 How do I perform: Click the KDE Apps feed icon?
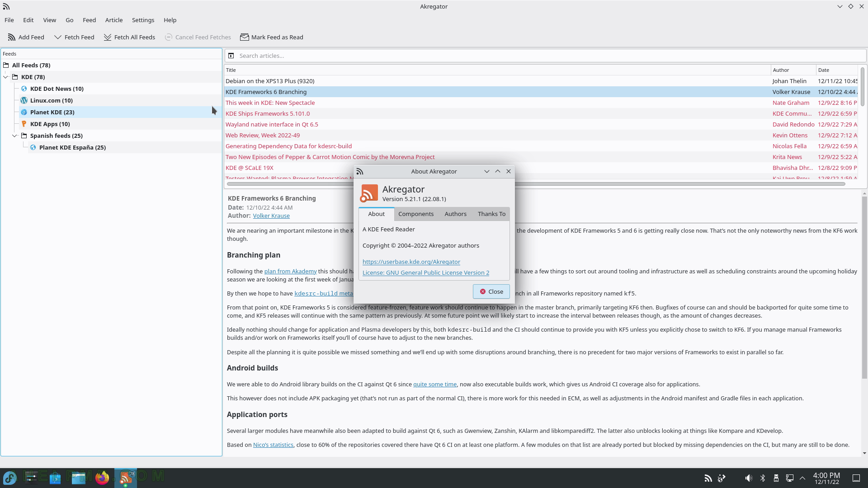point(24,124)
